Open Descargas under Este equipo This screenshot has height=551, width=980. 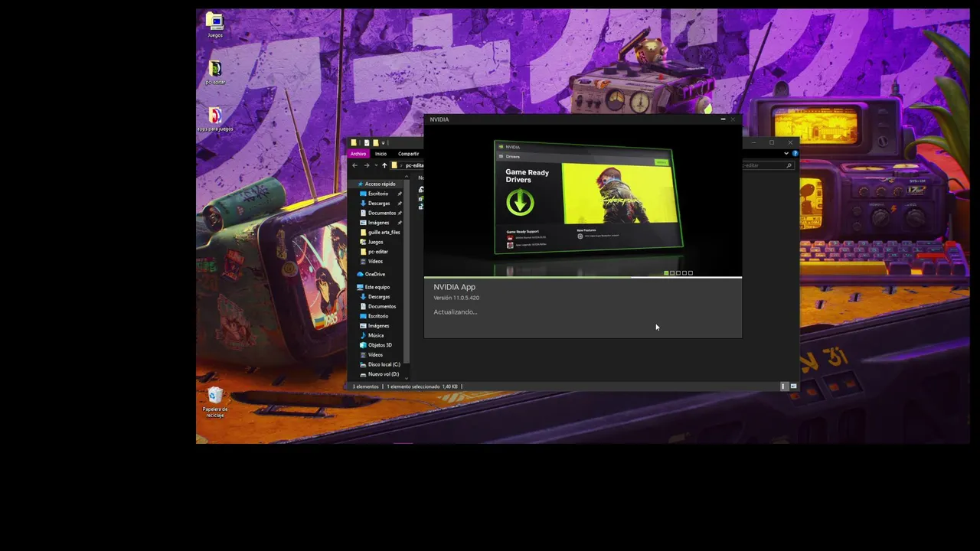click(x=379, y=297)
